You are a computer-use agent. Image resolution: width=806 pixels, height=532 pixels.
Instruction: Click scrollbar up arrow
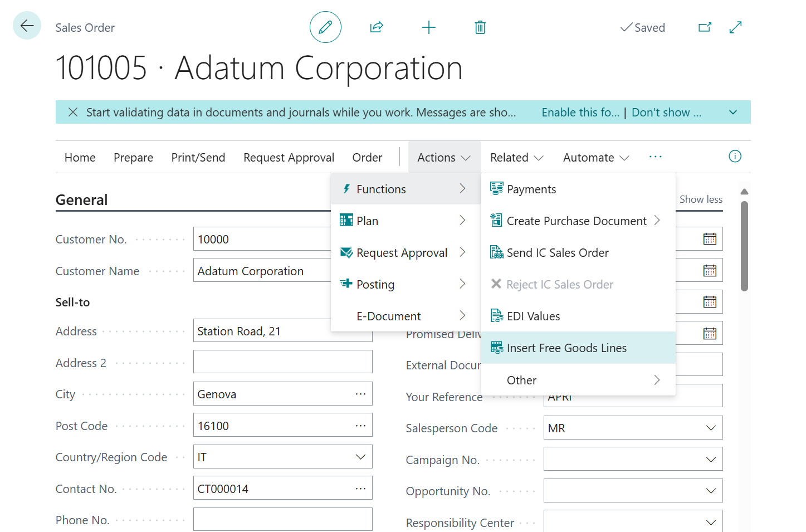pos(744,192)
